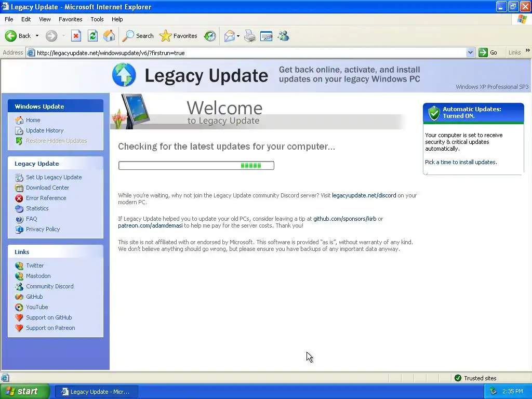This screenshot has width=532, height=399.
Task: Click the Edit page icon in toolbar
Action: point(267,36)
